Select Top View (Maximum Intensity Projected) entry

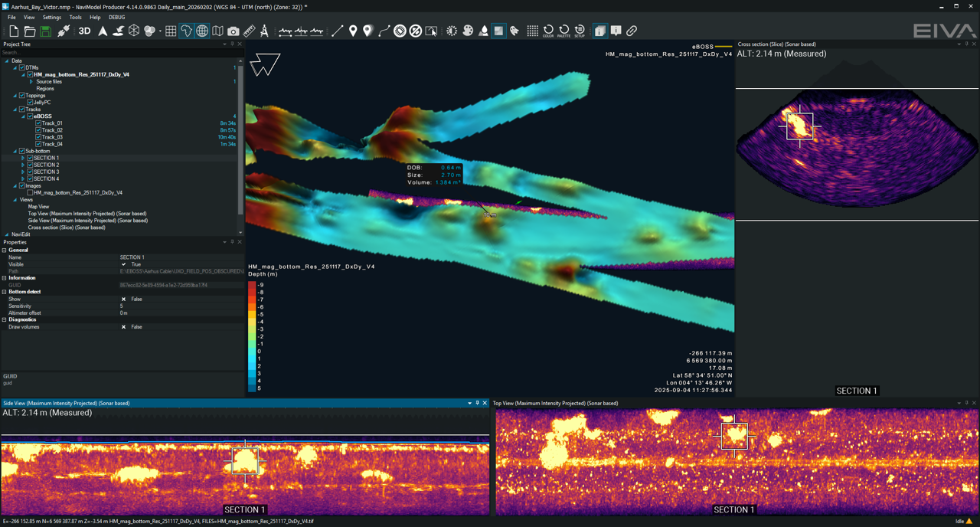(x=88, y=214)
